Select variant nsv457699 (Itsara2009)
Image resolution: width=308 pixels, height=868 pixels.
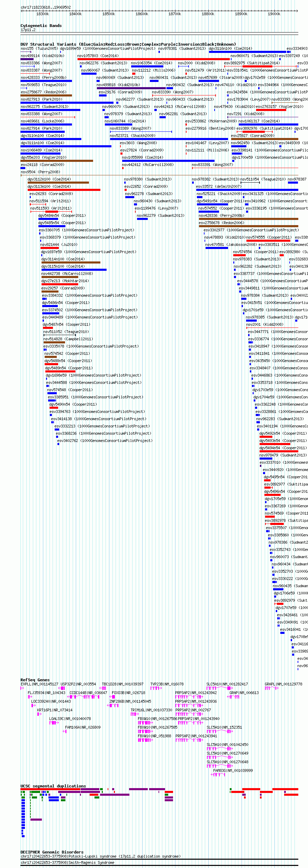(221, 78)
